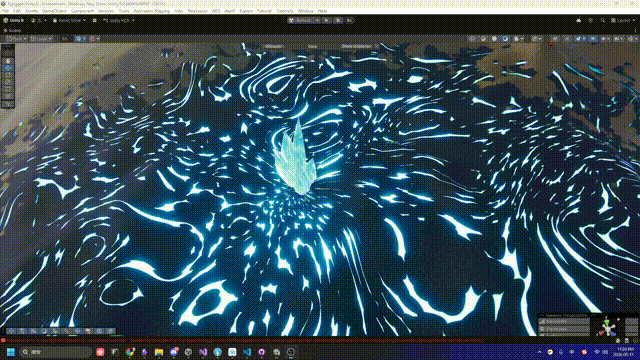Select the View hand tool
The height and width of the screenshot is (360, 640).
[x=8, y=61]
